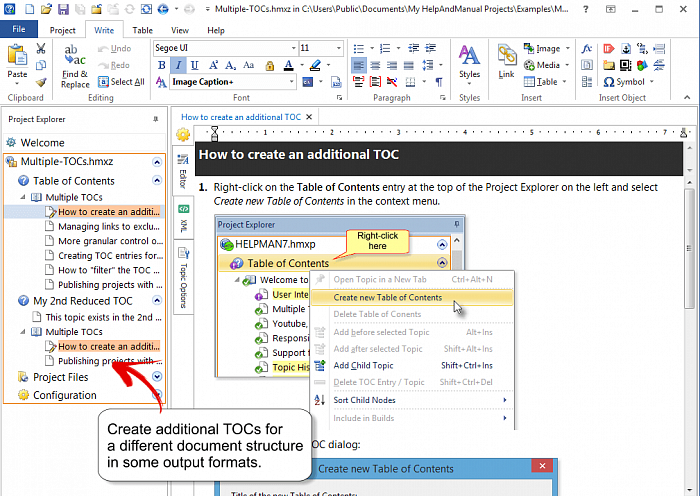Collapse the Table of Contents section

[157, 181]
